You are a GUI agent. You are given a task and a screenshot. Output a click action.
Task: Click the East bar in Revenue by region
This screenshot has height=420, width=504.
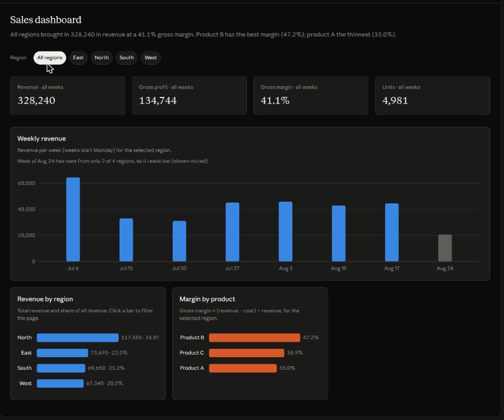[62, 353]
